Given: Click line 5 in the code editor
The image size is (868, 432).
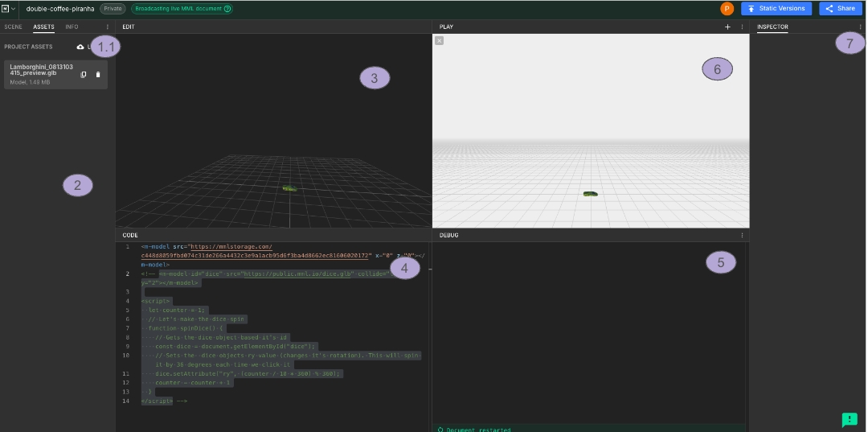Looking at the screenshot, I should coord(177,310).
